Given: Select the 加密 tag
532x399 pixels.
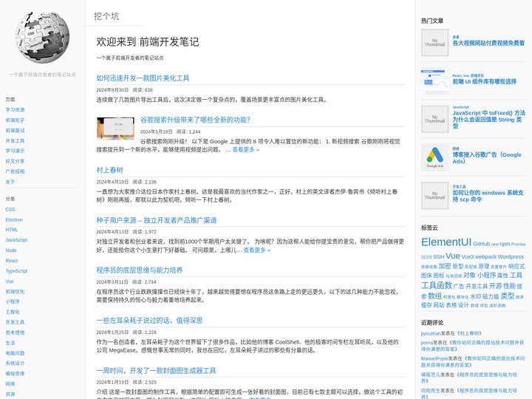Looking at the screenshot, I should pyautogui.click(x=445, y=266).
